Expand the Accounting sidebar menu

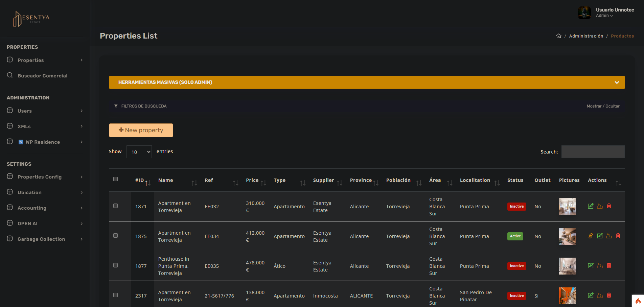[x=45, y=208]
